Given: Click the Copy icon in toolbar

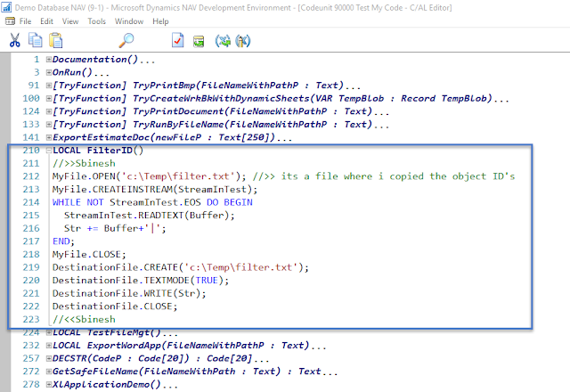Looking at the screenshot, I should click(x=36, y=40).
